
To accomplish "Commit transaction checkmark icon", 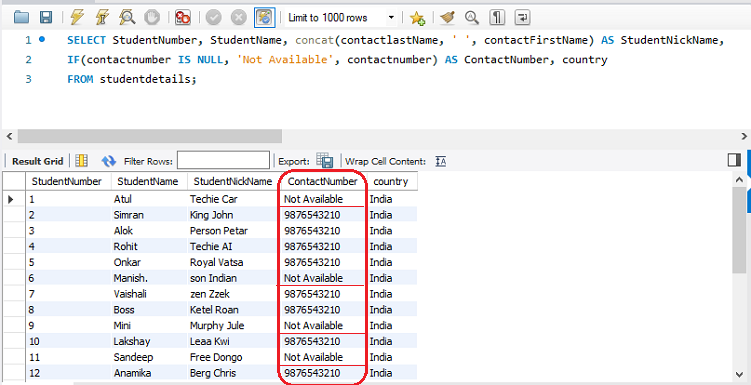I will click(x=214, y=18).
